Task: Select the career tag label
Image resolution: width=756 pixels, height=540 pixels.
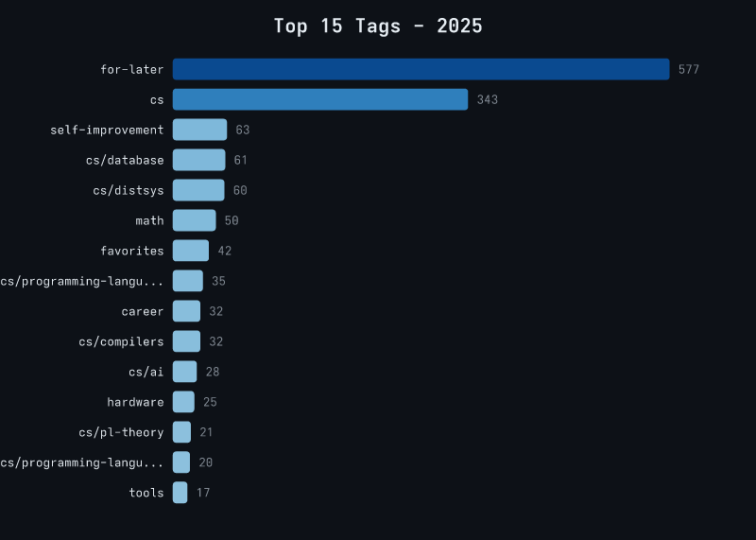Action: pos(143,311)
